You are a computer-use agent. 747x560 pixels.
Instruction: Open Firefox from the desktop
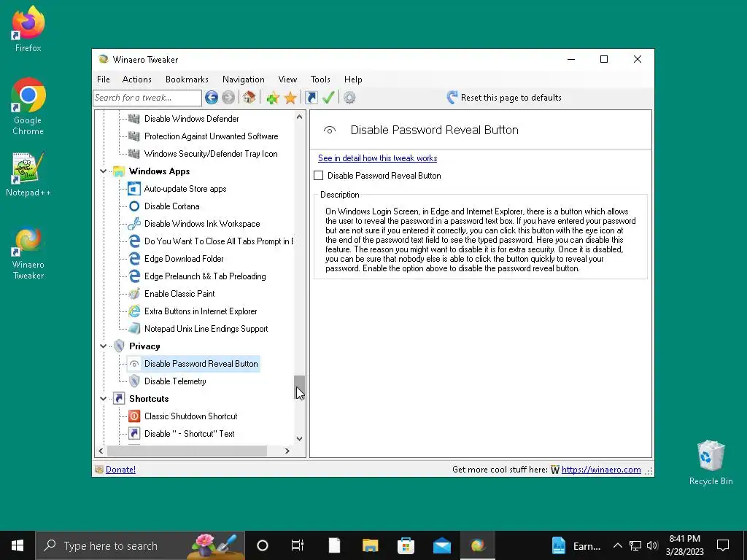click(28, 29)
